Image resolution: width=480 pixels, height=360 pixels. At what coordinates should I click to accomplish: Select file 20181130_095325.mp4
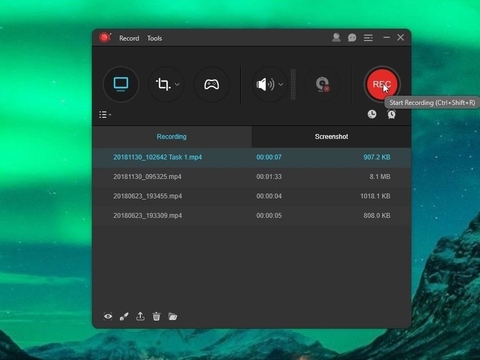click(x=252, y=177)
